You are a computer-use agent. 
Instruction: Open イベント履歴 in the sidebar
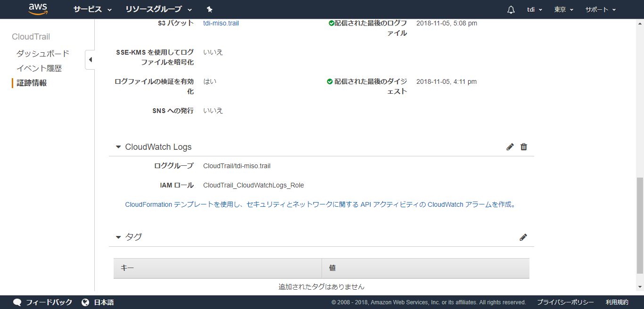39,68
